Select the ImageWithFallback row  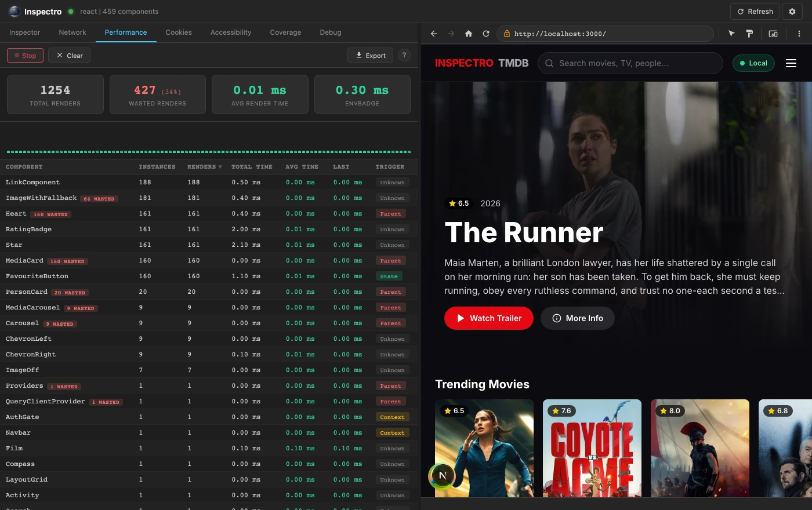coord(209,198)
